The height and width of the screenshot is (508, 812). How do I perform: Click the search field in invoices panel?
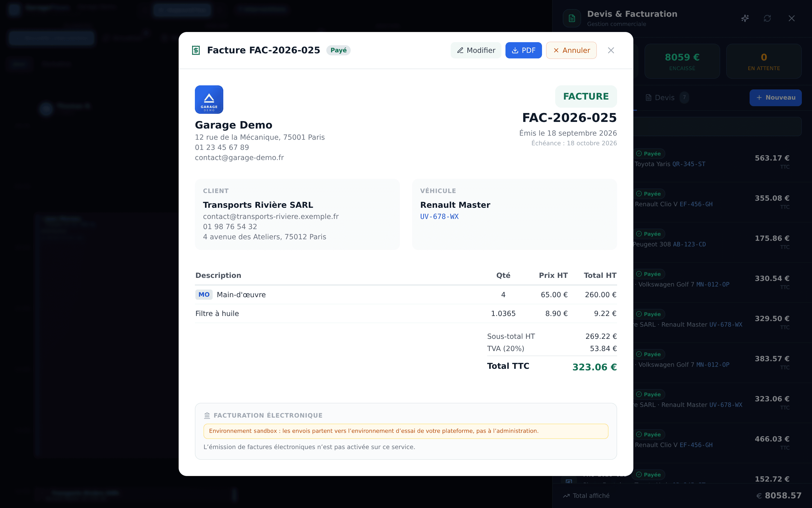point(717,126)
